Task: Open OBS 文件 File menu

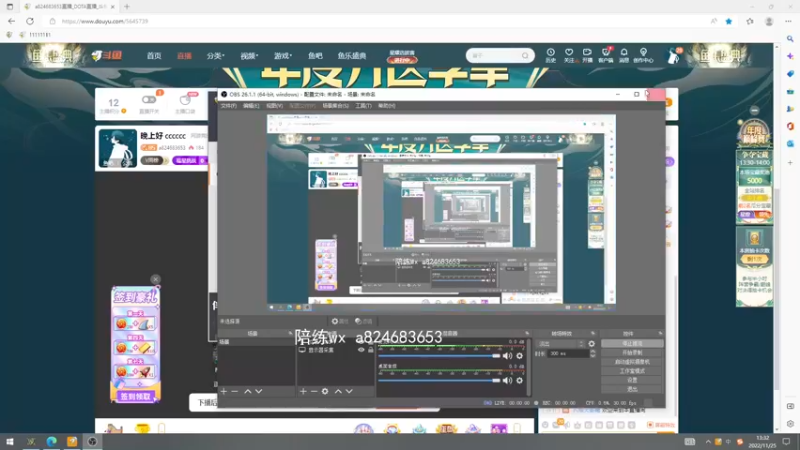Action: 229,106
